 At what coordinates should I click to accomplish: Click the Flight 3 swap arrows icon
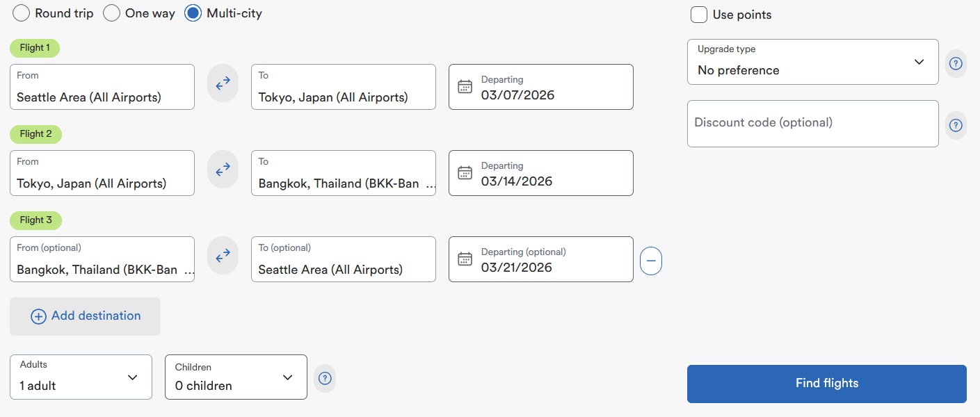coord(223,256)
